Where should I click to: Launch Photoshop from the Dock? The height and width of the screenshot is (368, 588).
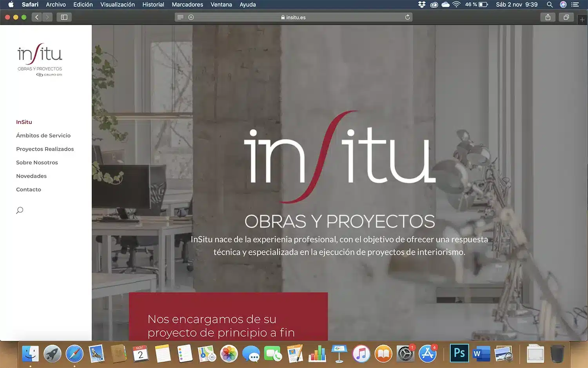pos(459,353)
